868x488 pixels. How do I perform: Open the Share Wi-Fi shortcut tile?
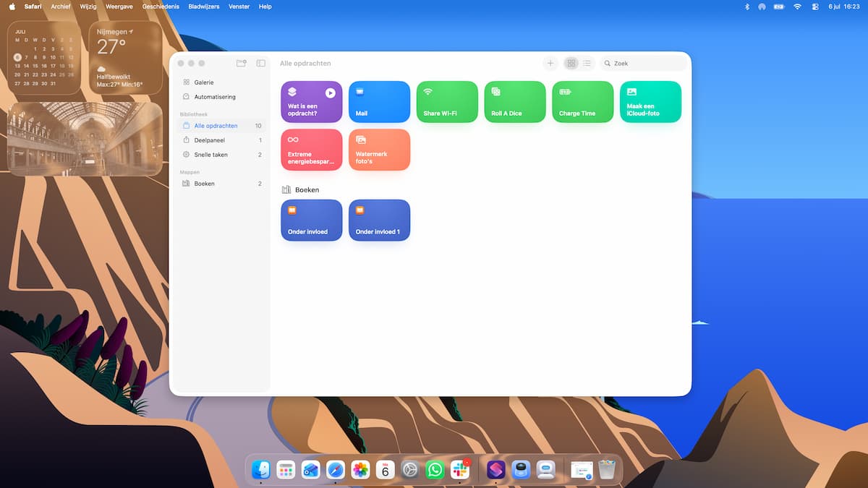click(x=447, y=101)
